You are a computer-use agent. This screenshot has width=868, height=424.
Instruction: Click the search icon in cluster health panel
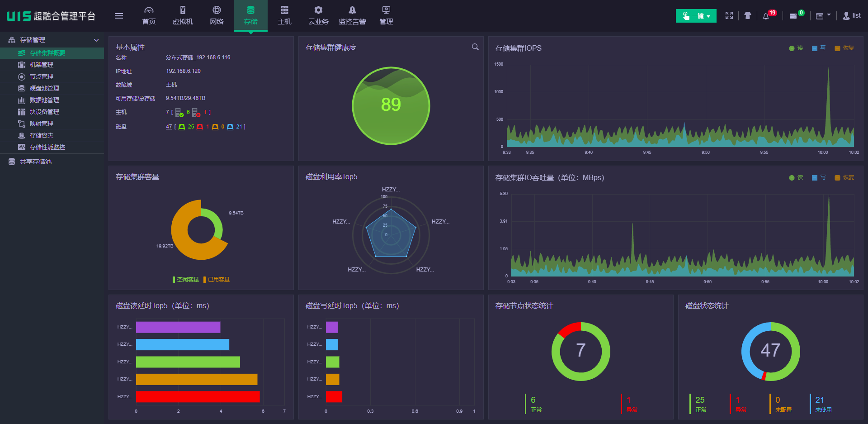coord(475,47)
